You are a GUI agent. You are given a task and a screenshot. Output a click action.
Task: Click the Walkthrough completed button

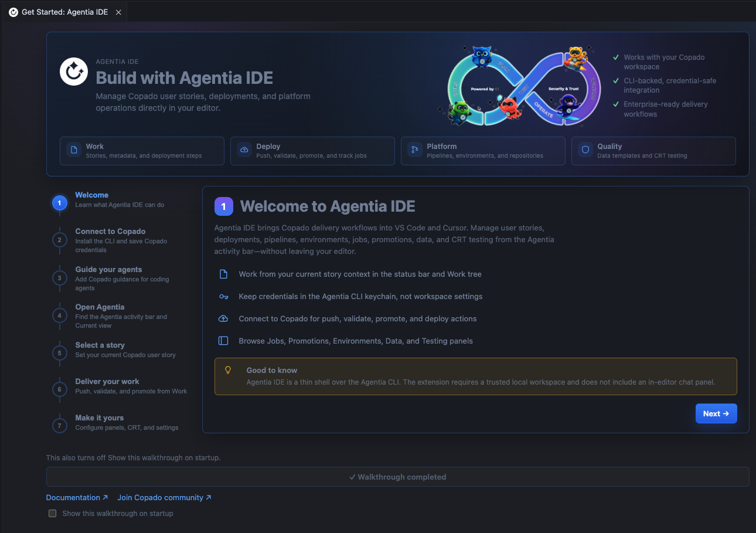point(397,477)
